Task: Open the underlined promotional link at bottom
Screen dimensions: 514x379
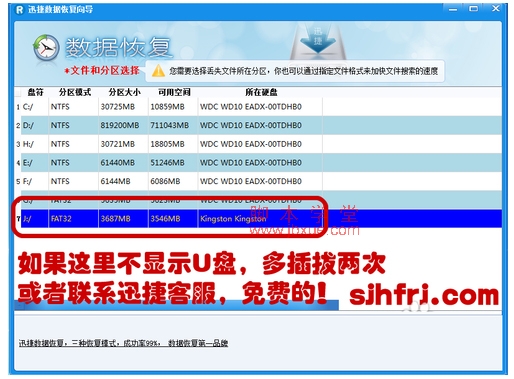Action: (123, 343)
